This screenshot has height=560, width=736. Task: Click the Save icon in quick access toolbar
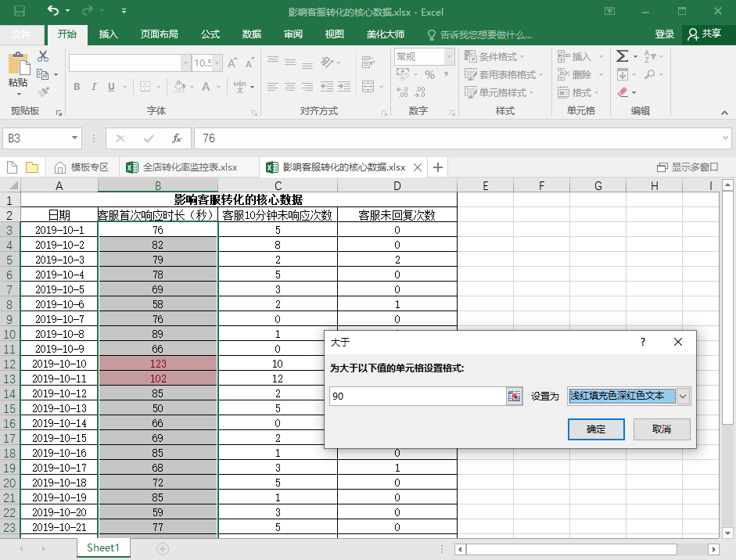(x=20, y=11)
